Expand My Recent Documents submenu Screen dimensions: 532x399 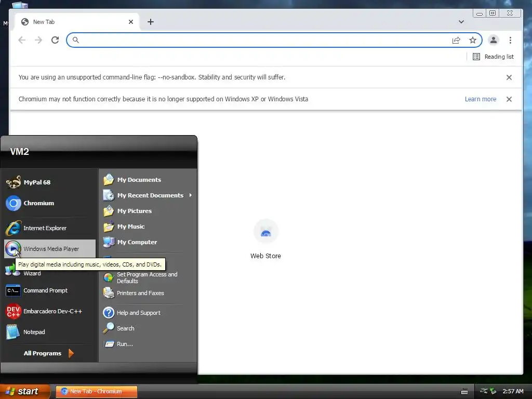point(148,195)
